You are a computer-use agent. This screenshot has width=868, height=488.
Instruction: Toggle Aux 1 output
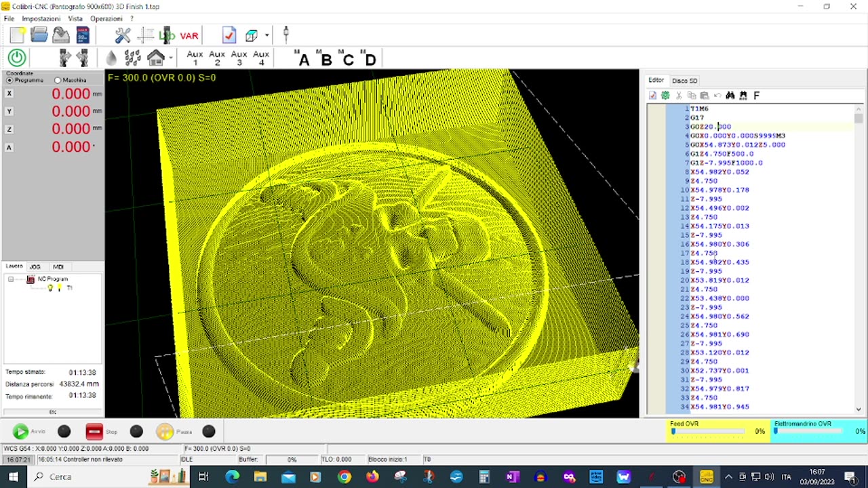click(x=195, y=58)
